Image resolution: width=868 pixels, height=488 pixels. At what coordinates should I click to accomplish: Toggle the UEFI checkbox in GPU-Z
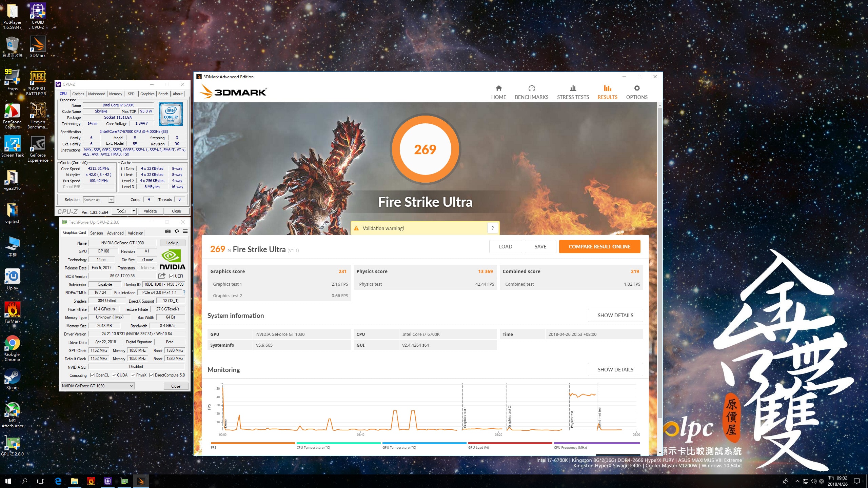pyautogui.click(x=172, y=276)
